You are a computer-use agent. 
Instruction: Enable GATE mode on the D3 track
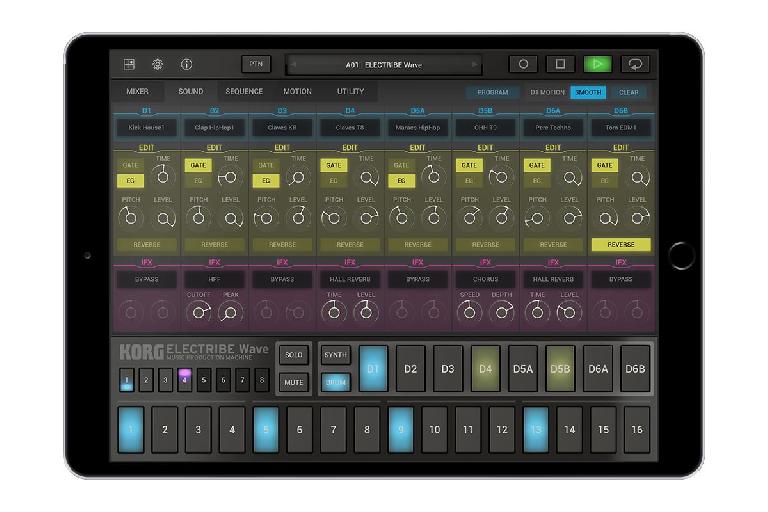pyautogui.click(x=266, y=165)
